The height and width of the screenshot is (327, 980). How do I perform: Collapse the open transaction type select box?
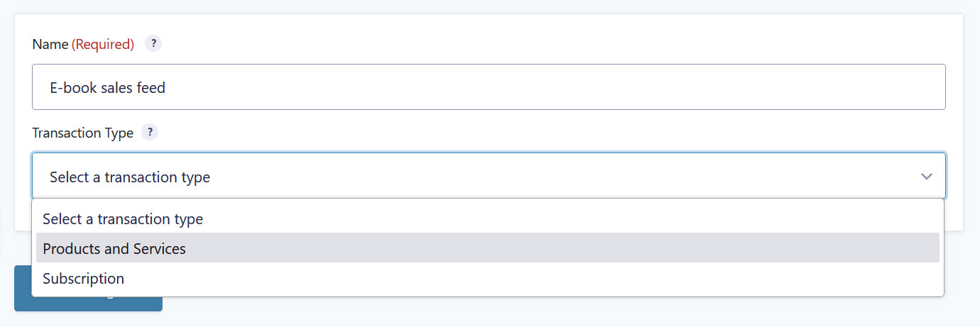pyautogui.click(x=489, y=176)
